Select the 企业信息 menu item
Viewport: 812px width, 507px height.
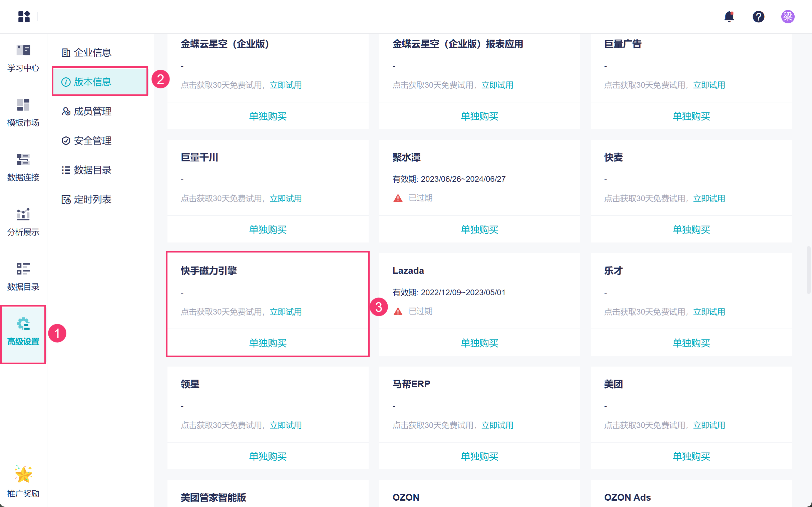pyautogui.click(x=92, y=52)
